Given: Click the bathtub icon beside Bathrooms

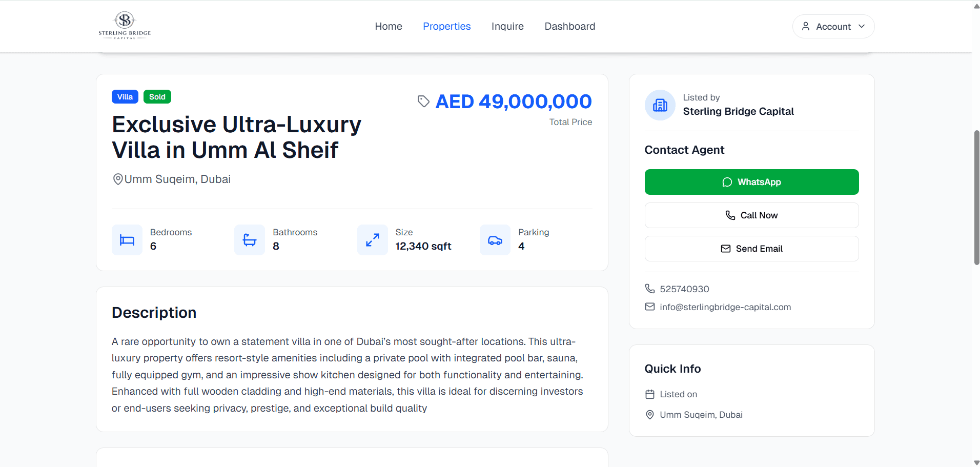Looking at the screenshot, I should pos(250,240).
